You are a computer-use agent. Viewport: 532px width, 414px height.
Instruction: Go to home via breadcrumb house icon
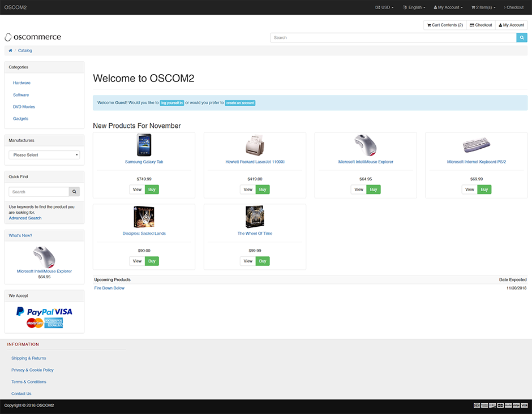[10, 50]
